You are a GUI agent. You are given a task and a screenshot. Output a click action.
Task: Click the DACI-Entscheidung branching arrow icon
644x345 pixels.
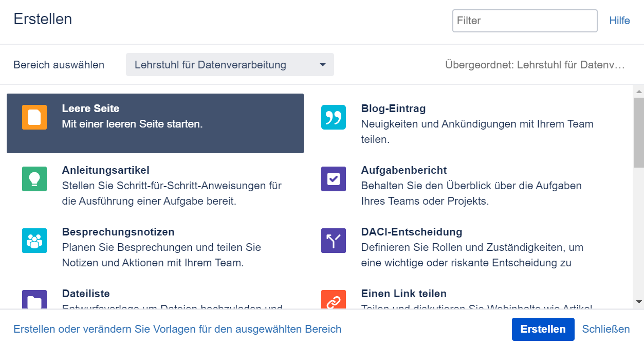(334, 241)
